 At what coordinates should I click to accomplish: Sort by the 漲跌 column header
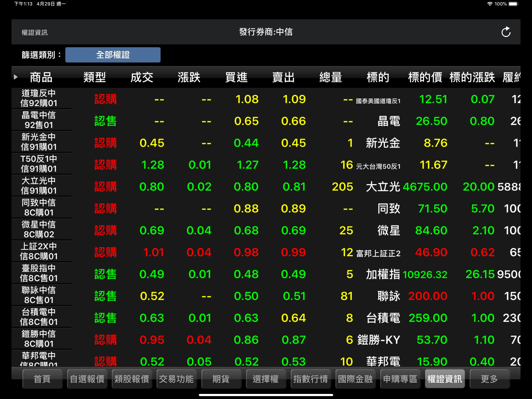coord(189,77)
